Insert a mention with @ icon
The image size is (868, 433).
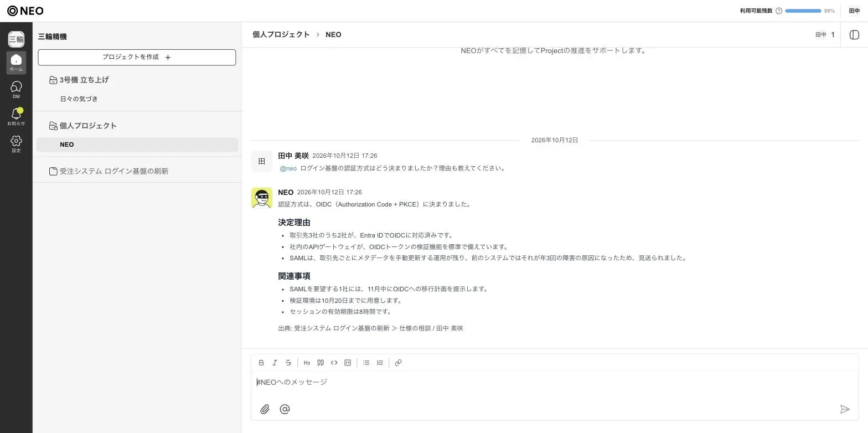pyautogui.click(x=285, y=409)
